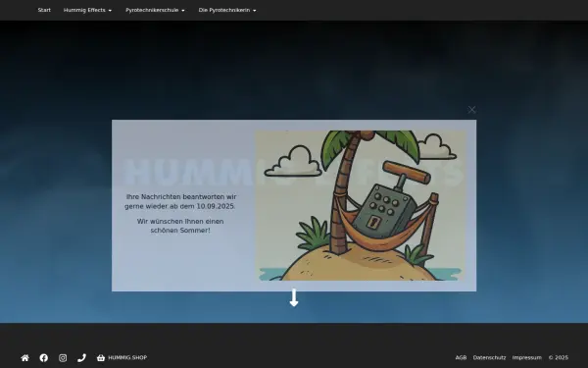Open the Impressum footer link

point(527,358)
